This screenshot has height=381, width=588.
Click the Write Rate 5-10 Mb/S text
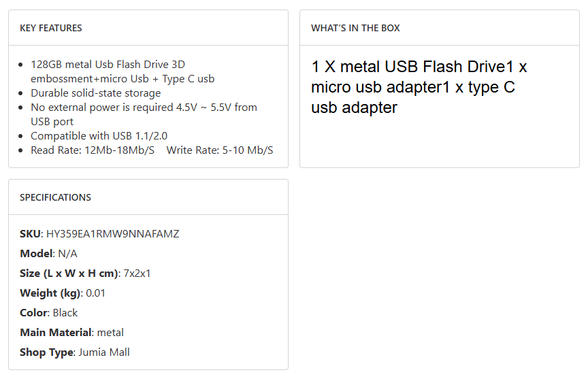pos(220,150)
